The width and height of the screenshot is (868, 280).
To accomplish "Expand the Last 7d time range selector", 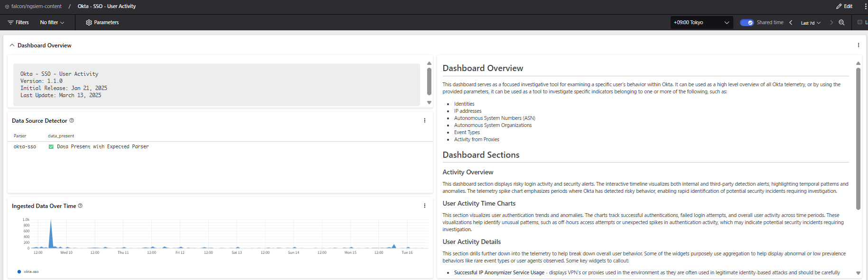I will click(x=810, y=23).
